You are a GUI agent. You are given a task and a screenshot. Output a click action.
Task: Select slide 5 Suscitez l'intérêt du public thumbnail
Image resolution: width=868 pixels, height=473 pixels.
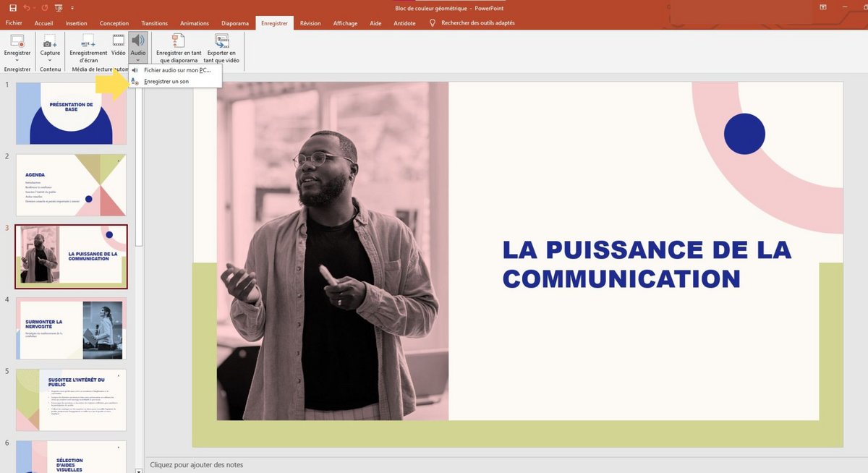click(71, 400)
